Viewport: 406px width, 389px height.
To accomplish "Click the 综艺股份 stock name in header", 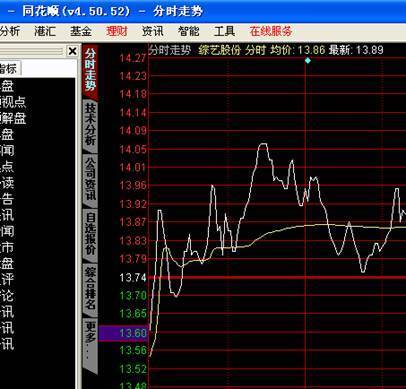I will (219, 50).
